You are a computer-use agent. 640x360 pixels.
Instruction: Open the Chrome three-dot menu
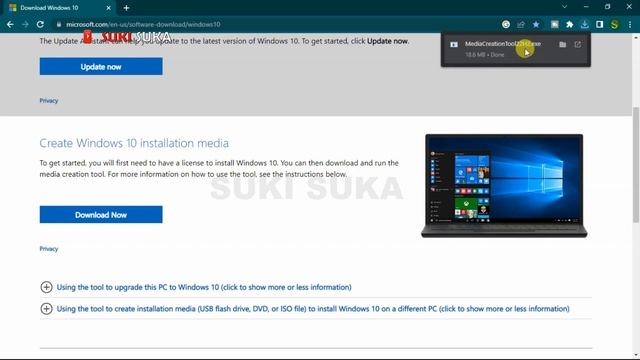630,24
